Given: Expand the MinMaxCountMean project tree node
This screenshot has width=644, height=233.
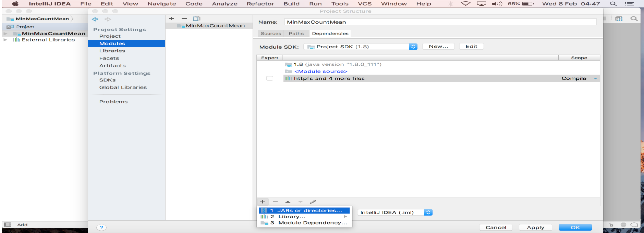Looking at the screenshot, I should pos(5,34).
